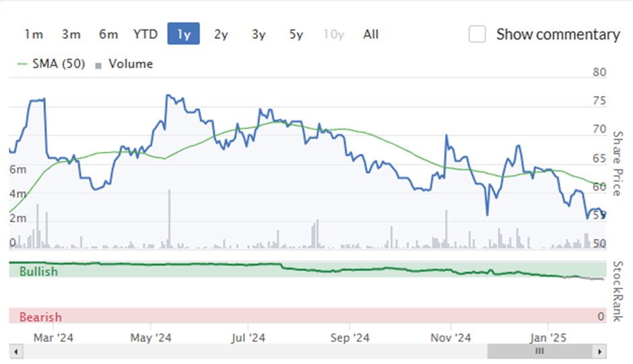633x364 pixels.
Task: Select the 3y time range
Action: point(259,34)
